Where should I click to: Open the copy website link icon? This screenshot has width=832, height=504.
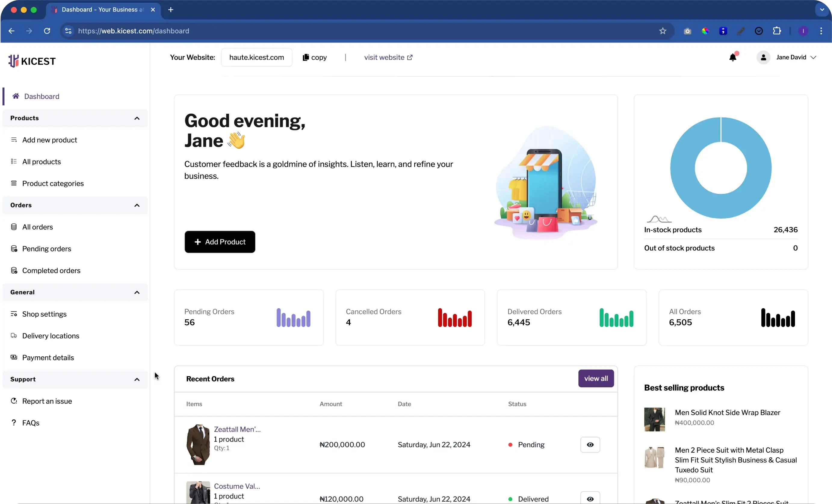[x=306, y=57]
